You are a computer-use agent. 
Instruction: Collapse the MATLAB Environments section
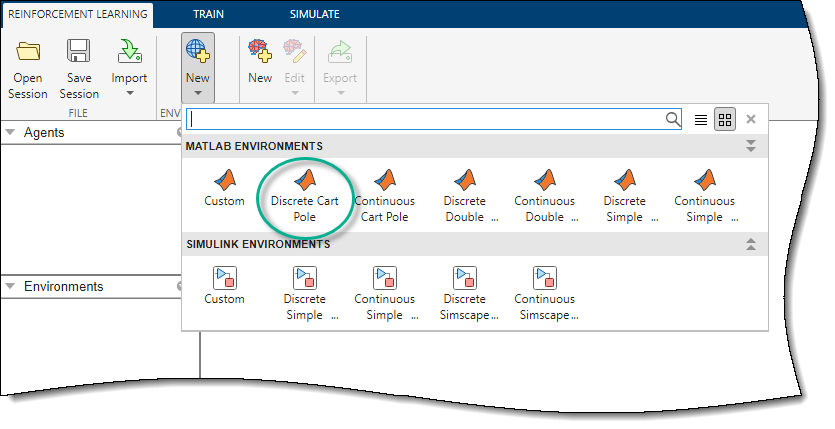[751, 146]
